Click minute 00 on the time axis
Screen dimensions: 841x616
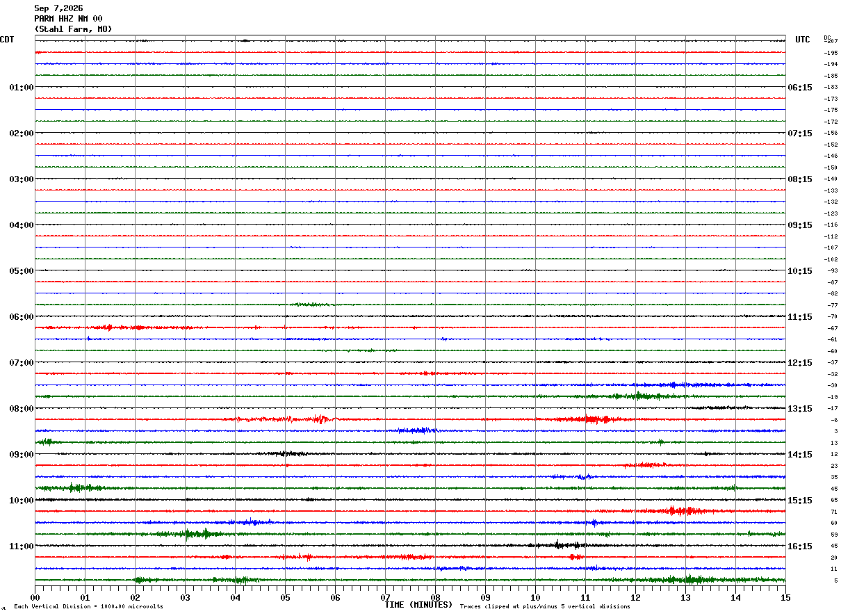tap(35, 597)
